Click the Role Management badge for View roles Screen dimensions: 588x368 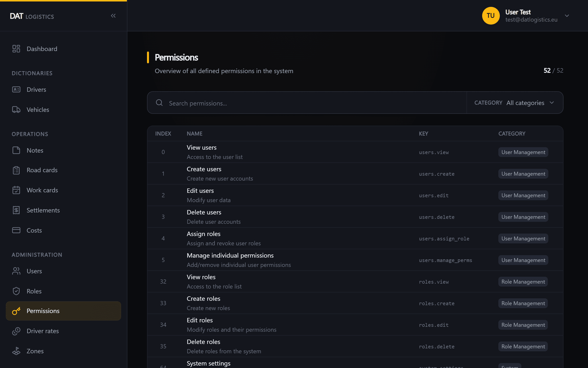click(x=523, y=282)
